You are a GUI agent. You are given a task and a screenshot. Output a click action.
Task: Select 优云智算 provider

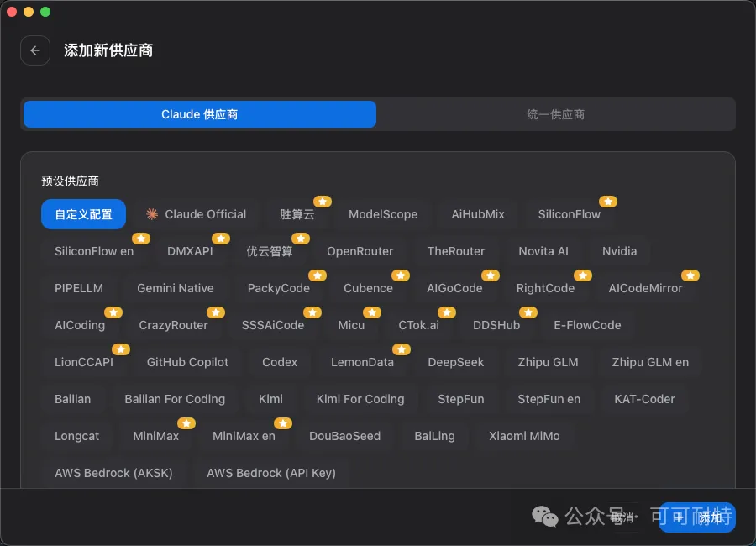pos(270,251)
